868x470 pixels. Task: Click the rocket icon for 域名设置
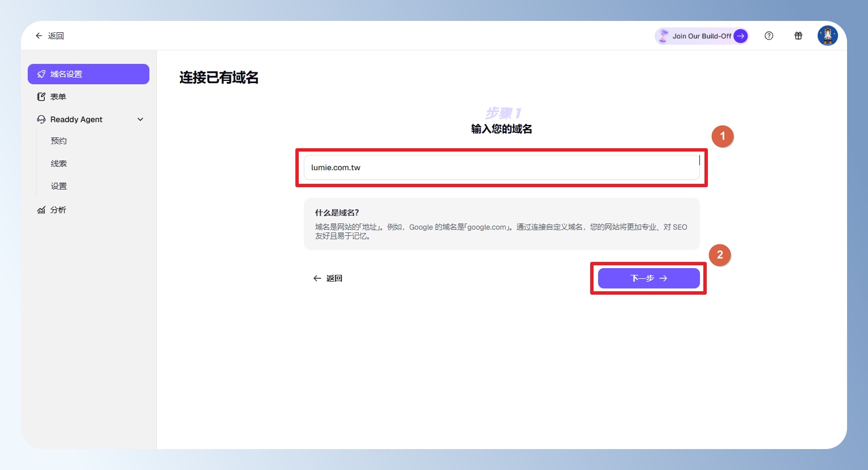tap(41, 74)
